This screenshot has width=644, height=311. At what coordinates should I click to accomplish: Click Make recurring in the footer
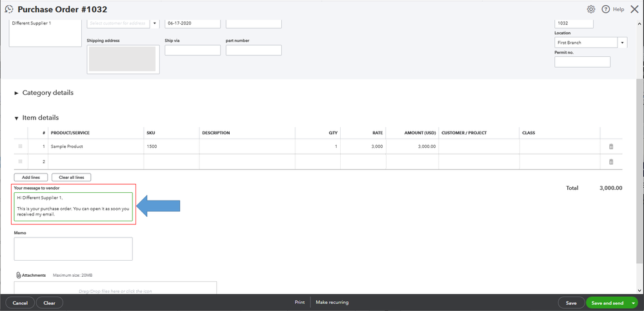tap(332, 303)
